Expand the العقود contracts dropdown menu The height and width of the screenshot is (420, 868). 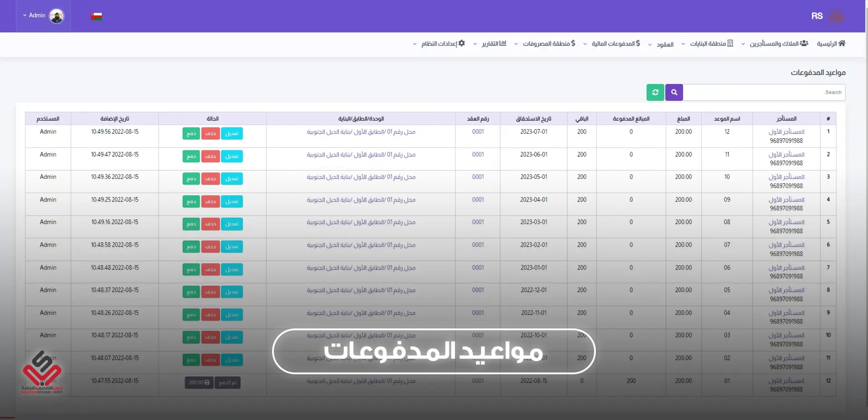point(662,44)
